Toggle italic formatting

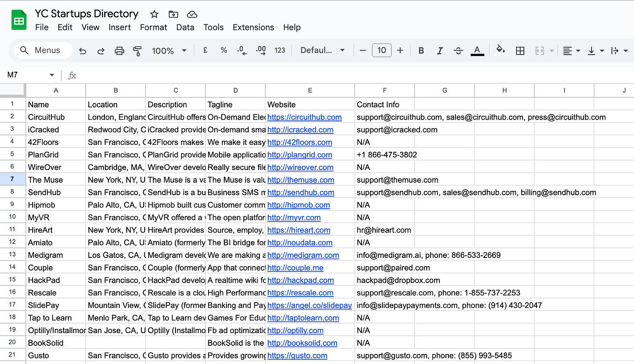click(x=440, y=51)
